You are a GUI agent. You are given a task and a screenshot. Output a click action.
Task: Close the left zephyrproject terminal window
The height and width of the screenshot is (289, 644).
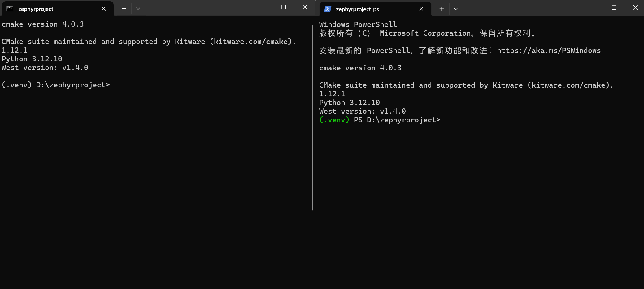[x=305, y=7]
